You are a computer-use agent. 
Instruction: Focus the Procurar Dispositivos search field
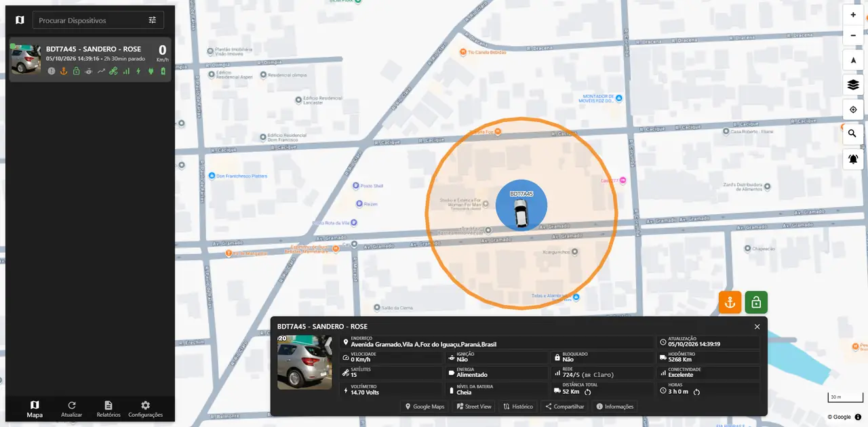[x=90, y=20]
